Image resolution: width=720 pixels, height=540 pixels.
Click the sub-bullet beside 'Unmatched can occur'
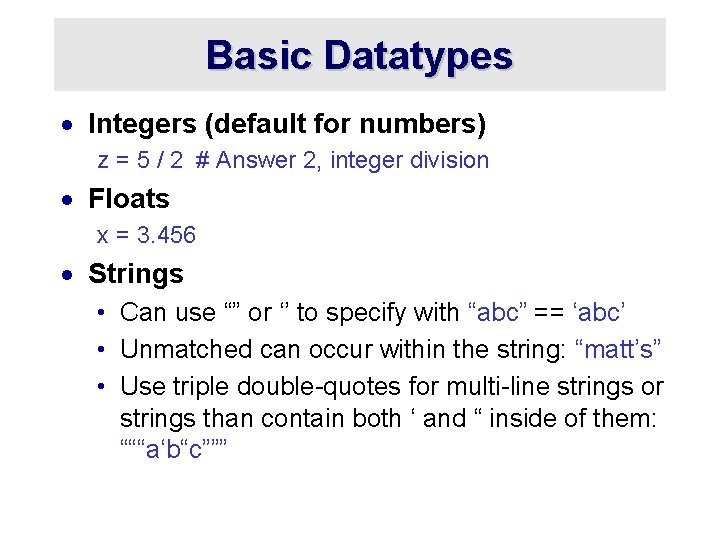tap(101, 349)
